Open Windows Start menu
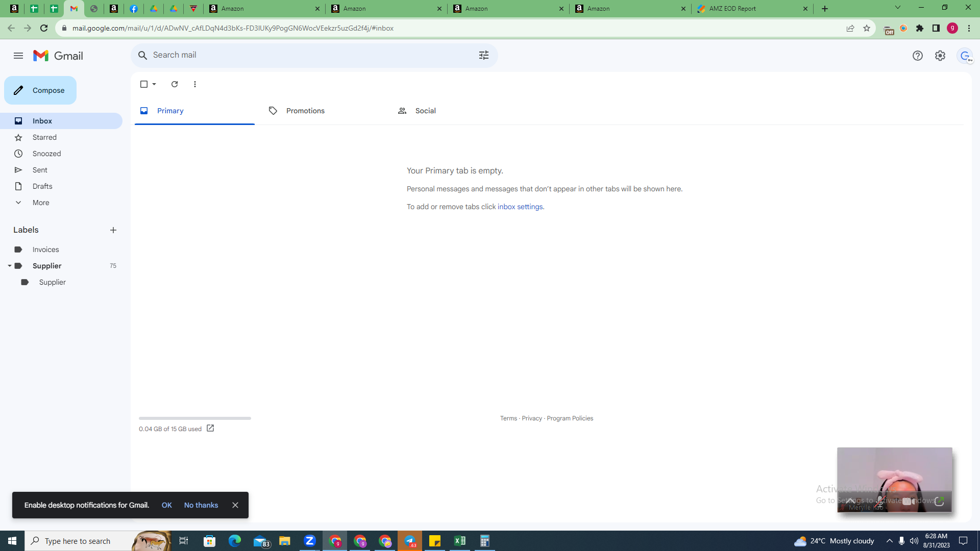Viewport: 980px width, 551px height. point(12,541)
